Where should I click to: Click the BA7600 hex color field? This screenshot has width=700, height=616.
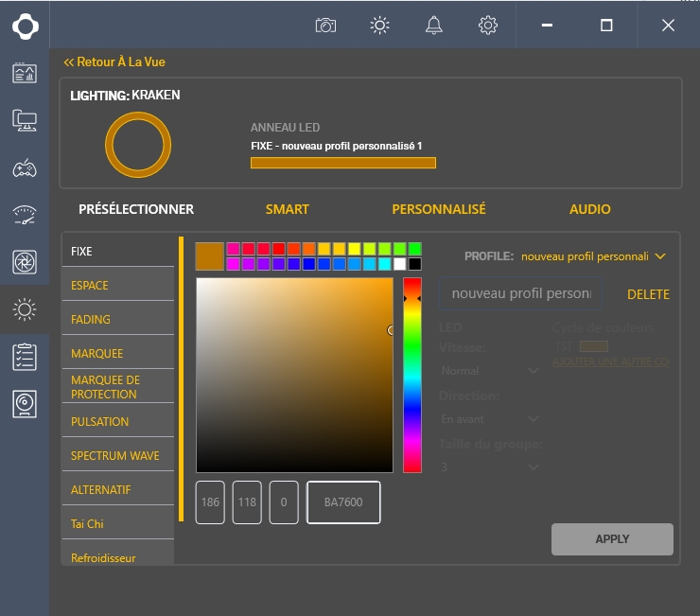coord(343,502)
